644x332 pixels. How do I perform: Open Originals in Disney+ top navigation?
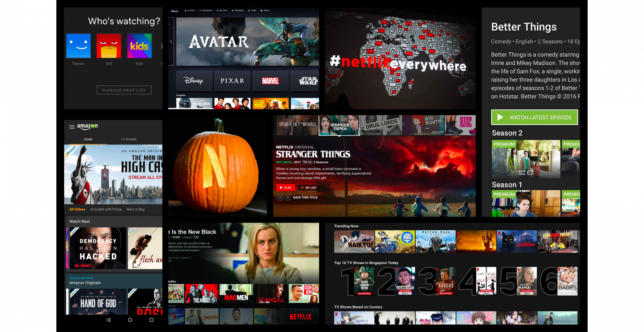pyautogui.click(x=238, y=11)
